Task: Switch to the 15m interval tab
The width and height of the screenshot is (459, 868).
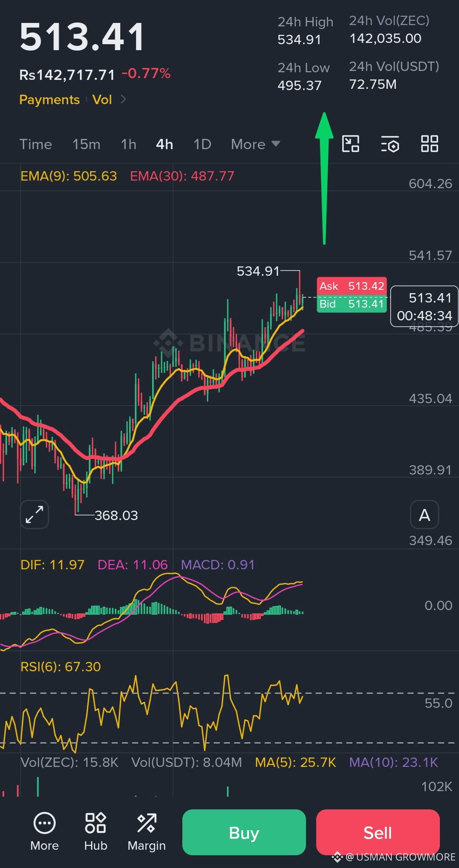Action: (86, 144)
